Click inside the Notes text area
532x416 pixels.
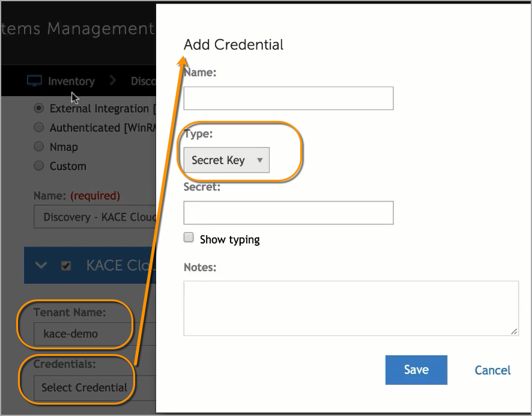(x=351, y=308)
